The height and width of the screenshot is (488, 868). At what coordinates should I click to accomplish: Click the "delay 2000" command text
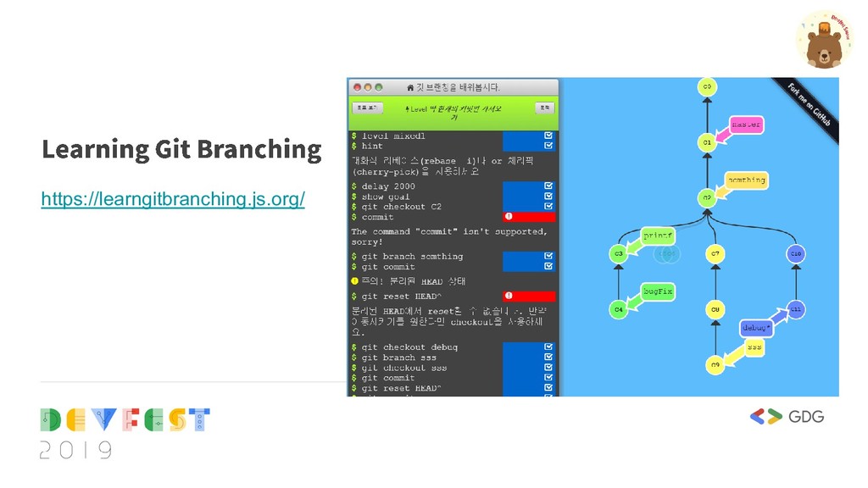tap(388, 186)
